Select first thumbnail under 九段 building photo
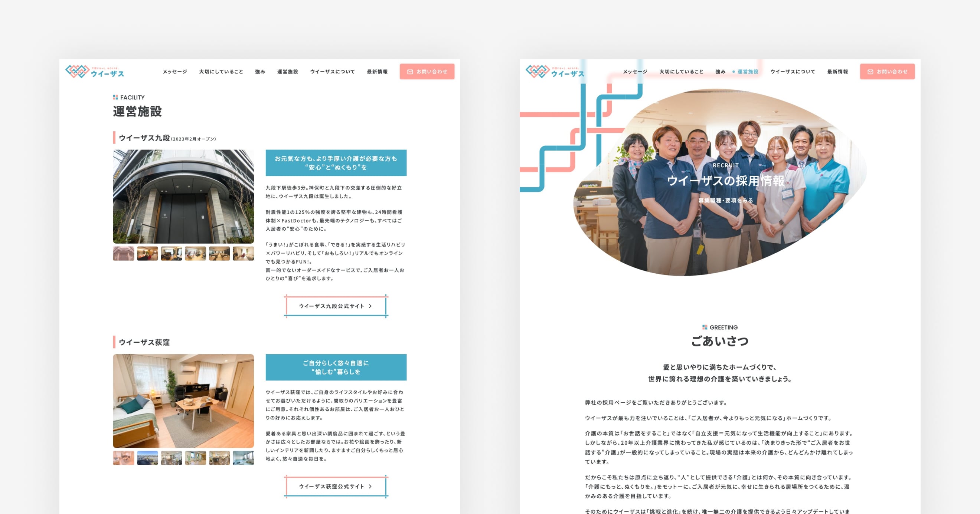The height and width of the screenshot is (514, 980). (123, 254)
